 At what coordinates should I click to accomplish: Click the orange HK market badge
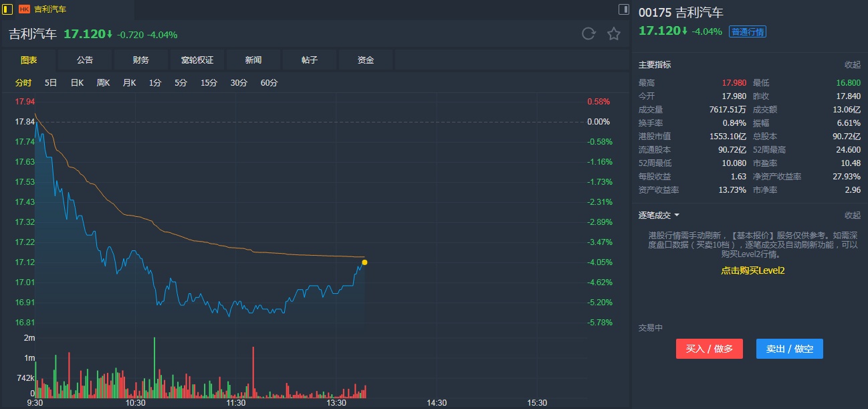[25, 9]
